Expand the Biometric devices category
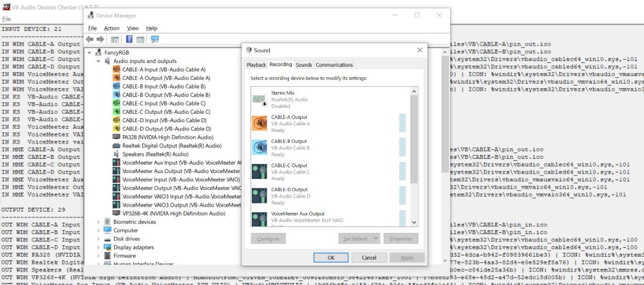The width and height of the screenshot is (644, 285). [x=99, y=222]
